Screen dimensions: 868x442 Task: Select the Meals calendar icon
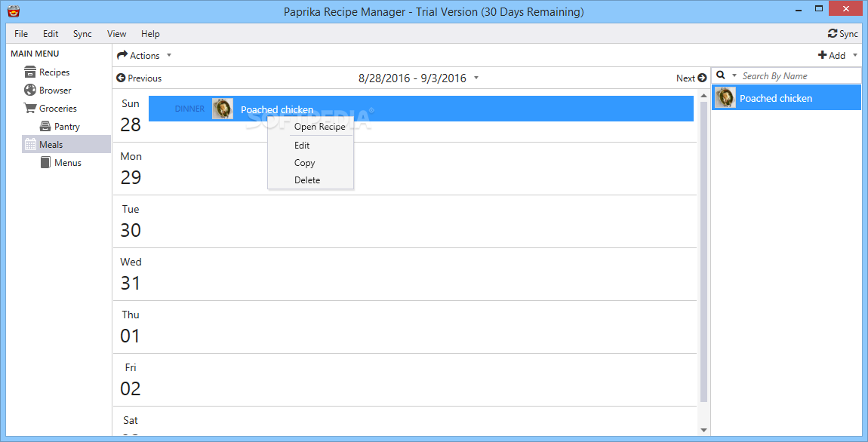(30, 144)
